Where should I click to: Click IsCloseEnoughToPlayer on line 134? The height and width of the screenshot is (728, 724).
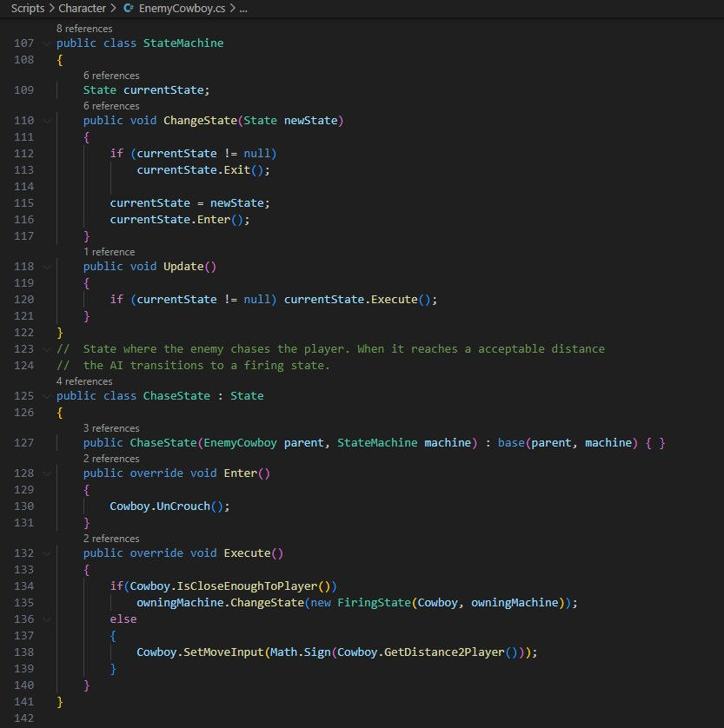pyautogui.click(x=247, y=586)
